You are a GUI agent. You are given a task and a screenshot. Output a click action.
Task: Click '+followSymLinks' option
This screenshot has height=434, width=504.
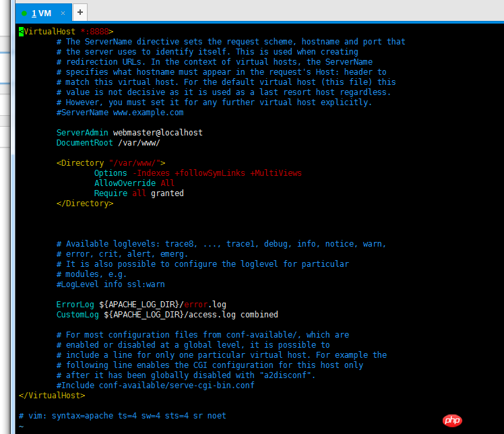coord(210,173)
